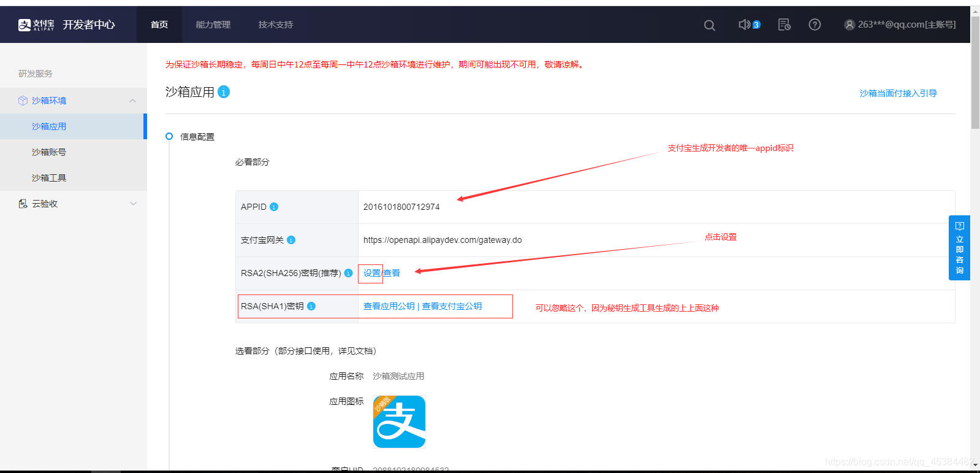Open the 技术支持 tab

click(276, 25)
